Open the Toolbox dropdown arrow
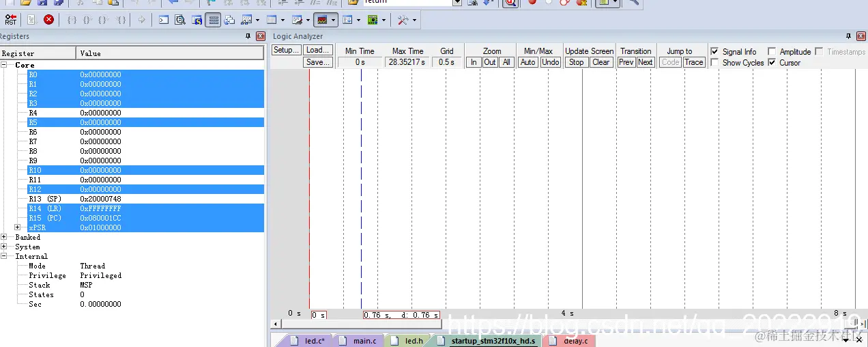Image resolution: width=868 pixels, height=347 pixels. pos(414,20)
